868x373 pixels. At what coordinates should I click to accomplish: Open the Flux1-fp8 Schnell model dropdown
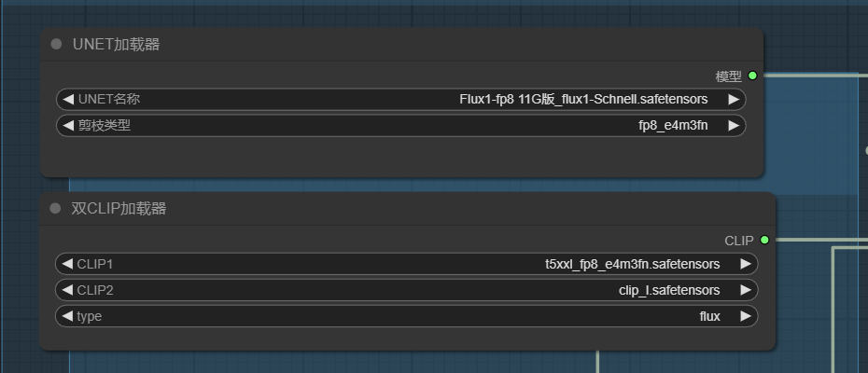[400, 100]
